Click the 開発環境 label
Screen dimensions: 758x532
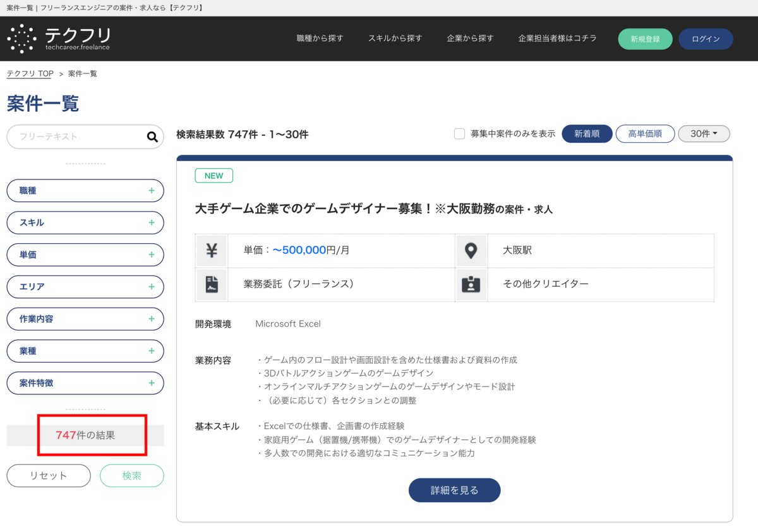tap(213, 324)
